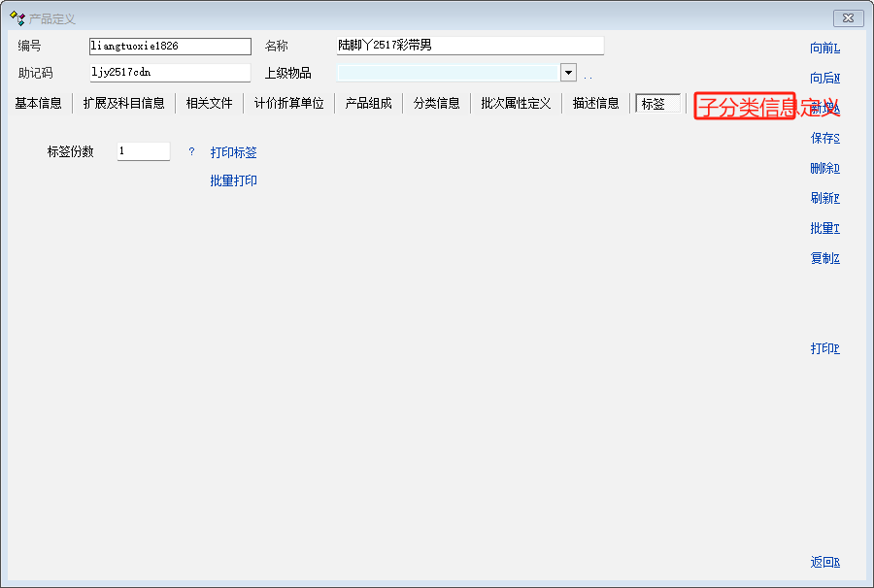Click 返回 to return
This screenshot has height=588, width=874.
coord(824,563)
